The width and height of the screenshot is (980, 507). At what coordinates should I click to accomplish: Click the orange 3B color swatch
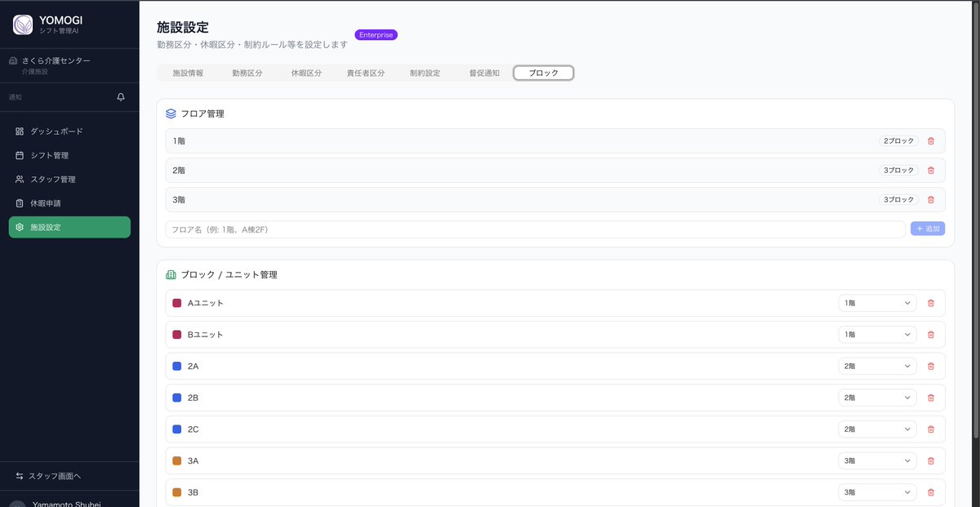click(x=176, y=492)
